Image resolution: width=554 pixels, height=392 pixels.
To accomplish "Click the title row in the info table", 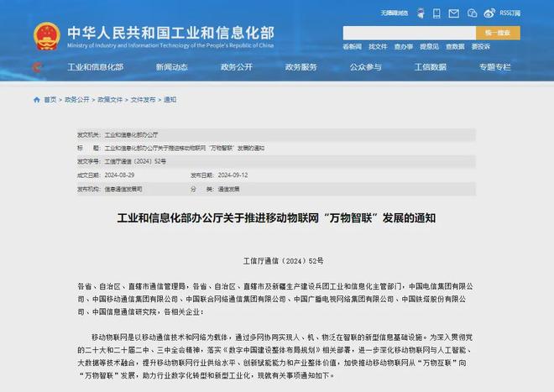I will click(277, 148).
